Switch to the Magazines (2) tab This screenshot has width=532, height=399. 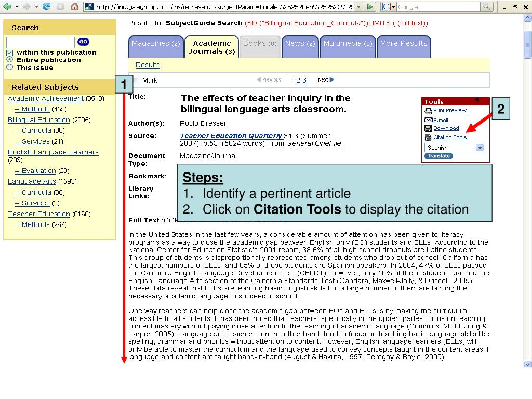[156, 46]
